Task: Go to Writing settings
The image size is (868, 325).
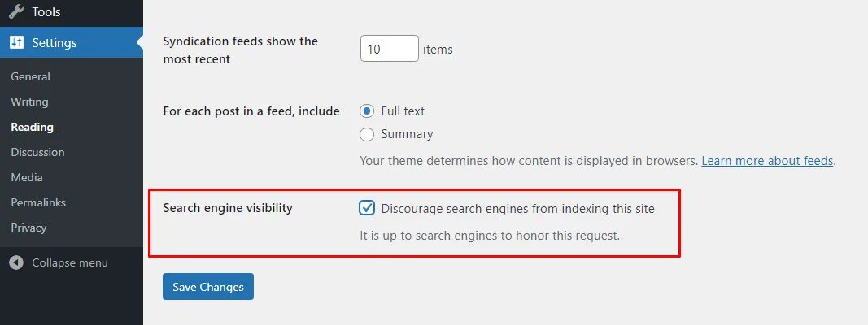Action: pos(29,102)
